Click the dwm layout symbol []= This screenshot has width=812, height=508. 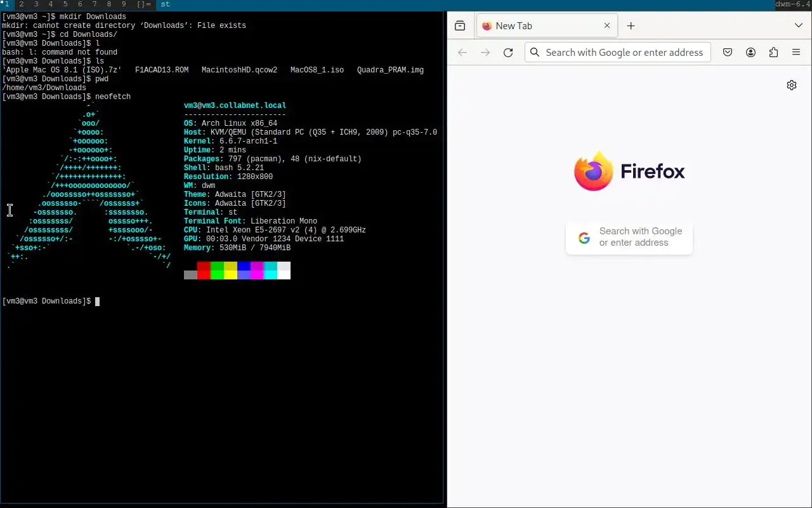(144, 4)
